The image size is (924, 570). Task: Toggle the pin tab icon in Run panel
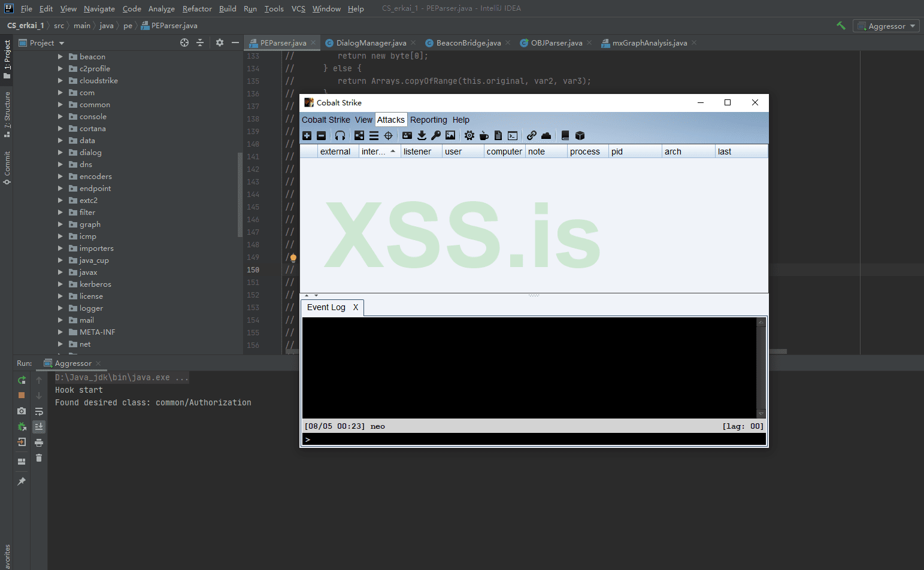pos(22,481)
